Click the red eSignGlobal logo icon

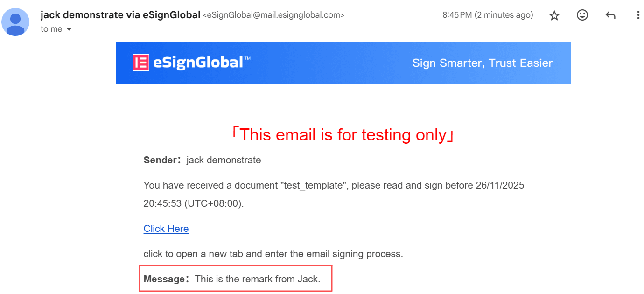[140, 63]
